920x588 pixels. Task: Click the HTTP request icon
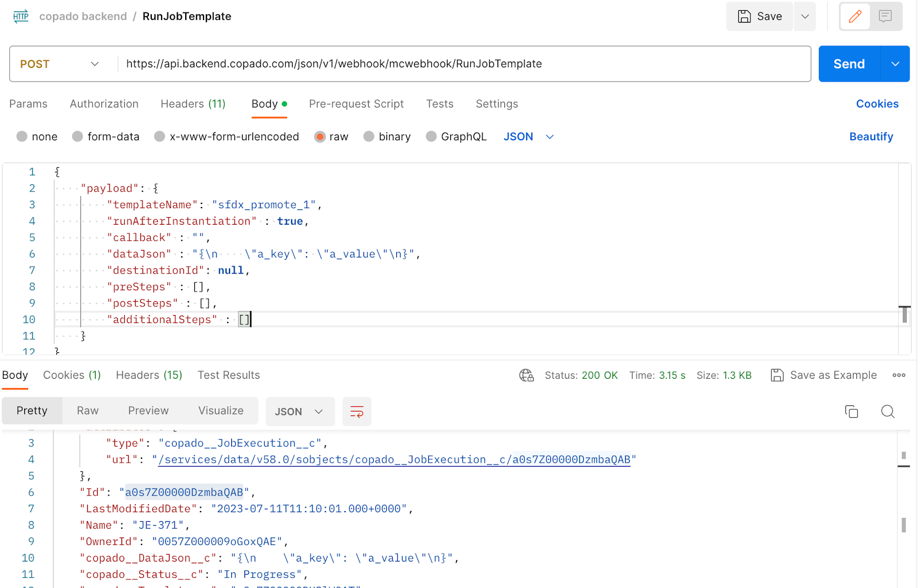pyautogui.click(x=21, y=16)
